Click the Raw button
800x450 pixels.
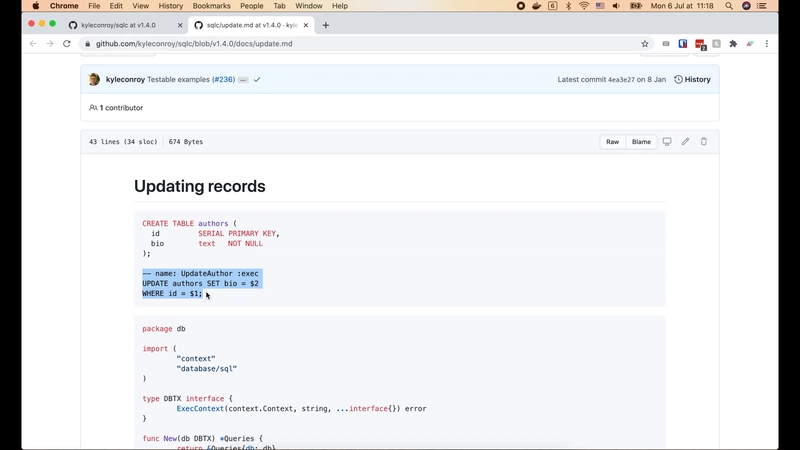tap(612, 142)
